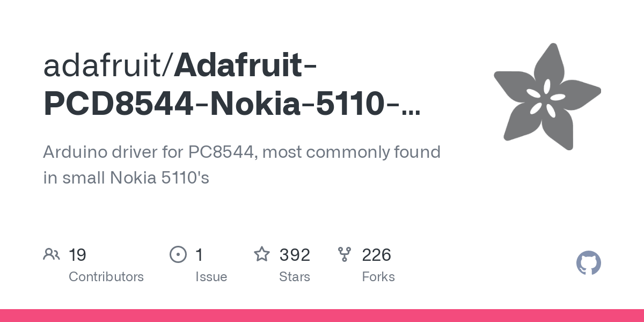Viewport: 644px width, 322px height.
Task: Click the 226 forks count
Action: 376,254
